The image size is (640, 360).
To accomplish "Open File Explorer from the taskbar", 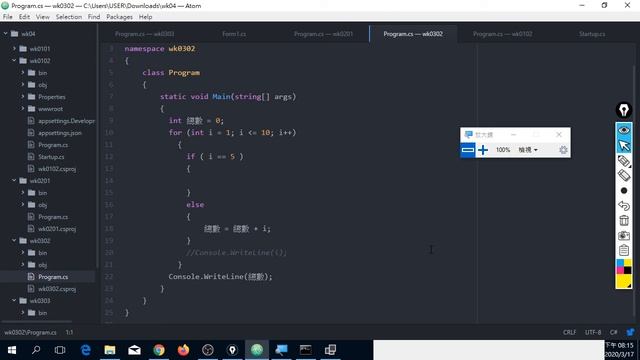I will [x=110, y=350].
